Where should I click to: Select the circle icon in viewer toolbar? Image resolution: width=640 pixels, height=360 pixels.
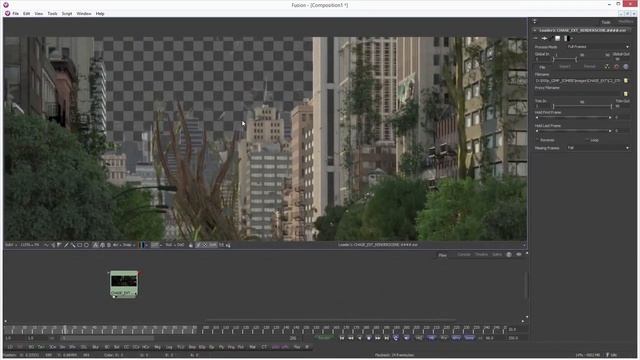[x=86, y=245]
